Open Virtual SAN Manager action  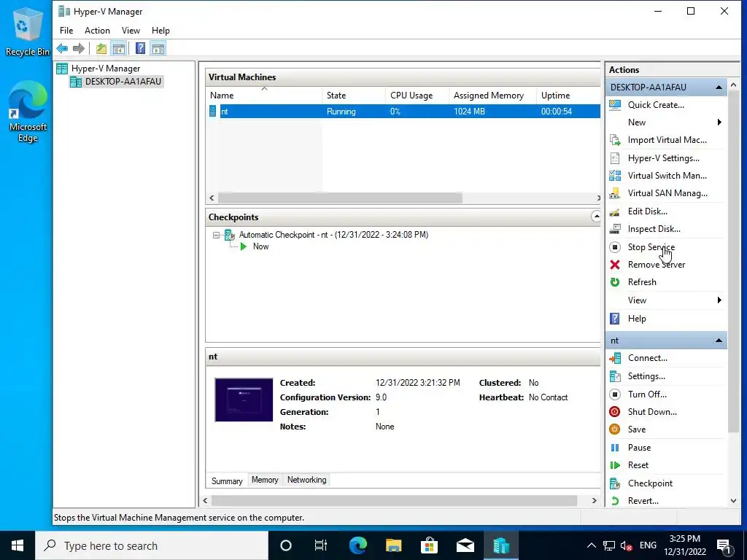click(667, 193)
